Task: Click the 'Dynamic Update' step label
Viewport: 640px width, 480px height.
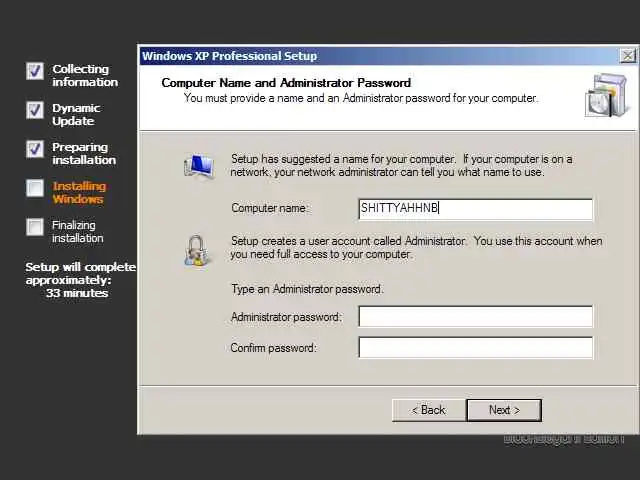Action: [76, 115]
